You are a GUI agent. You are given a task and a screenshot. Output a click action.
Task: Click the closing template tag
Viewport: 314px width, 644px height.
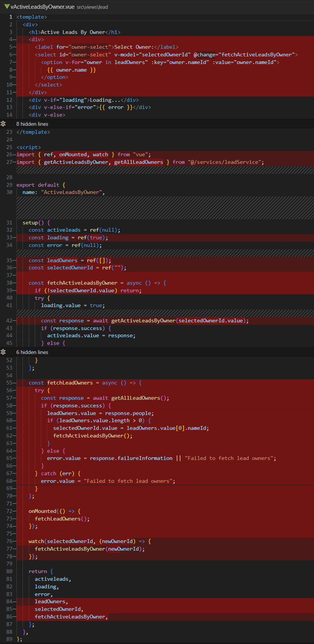coord(33,132)
